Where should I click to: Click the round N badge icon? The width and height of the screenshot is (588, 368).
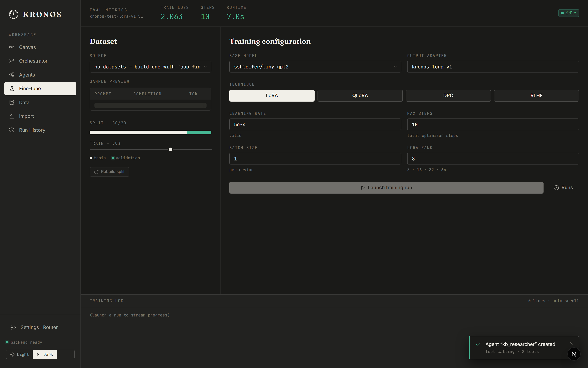[574, 354]
